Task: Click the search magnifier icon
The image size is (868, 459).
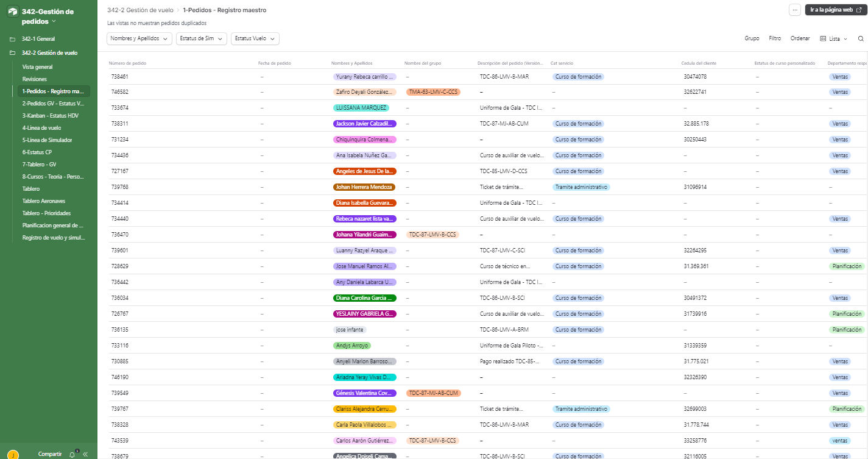Action: [861, 38]
